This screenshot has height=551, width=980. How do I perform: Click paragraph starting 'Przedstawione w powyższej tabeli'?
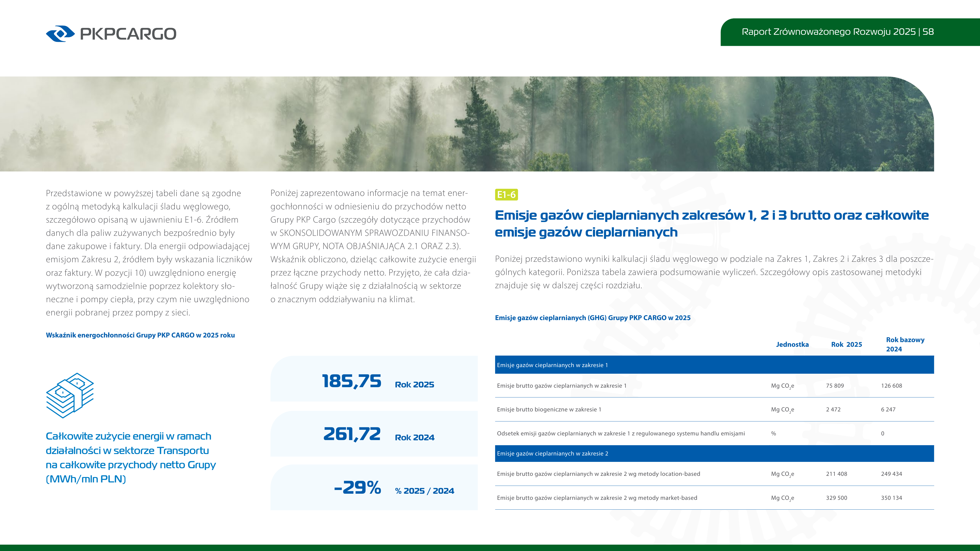point(149,253)
